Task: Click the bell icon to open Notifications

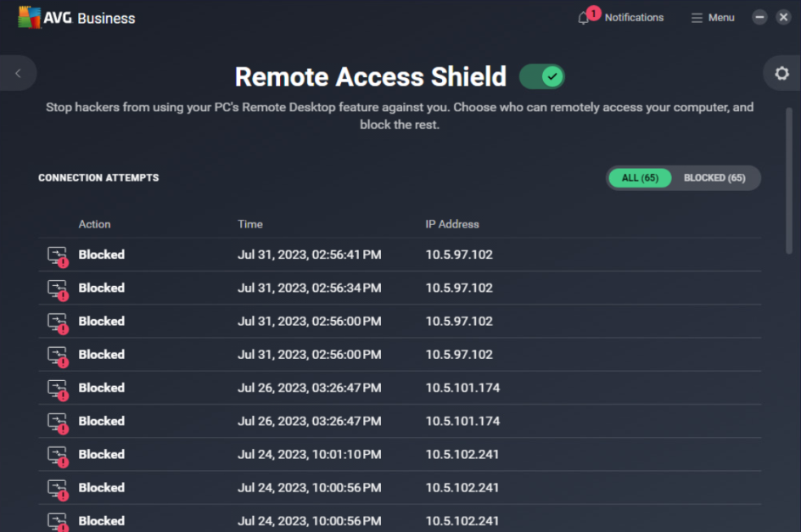Action: click(x=584, y=17)
